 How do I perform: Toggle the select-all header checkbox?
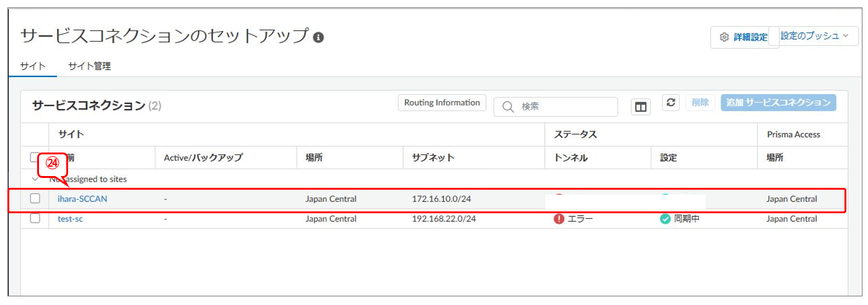(34, 157)
